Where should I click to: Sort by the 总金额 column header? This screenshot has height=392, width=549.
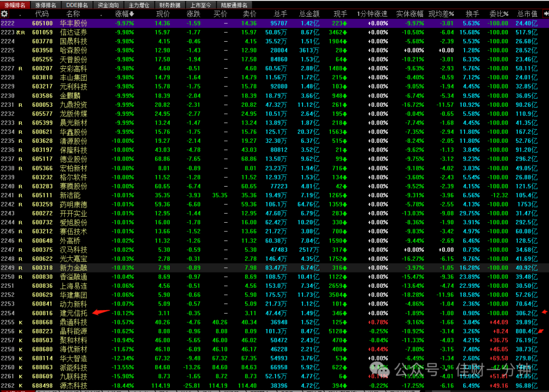point(309,14)
